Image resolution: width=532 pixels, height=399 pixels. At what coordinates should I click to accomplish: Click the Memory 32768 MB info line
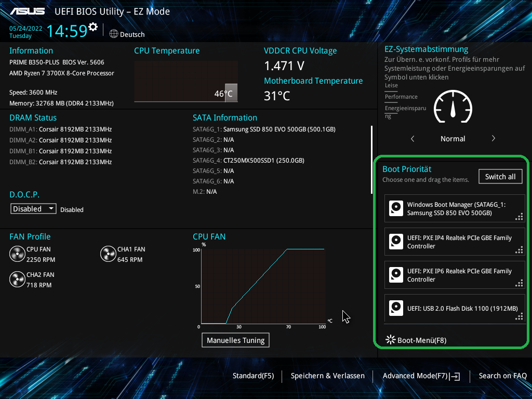(61, 103)
